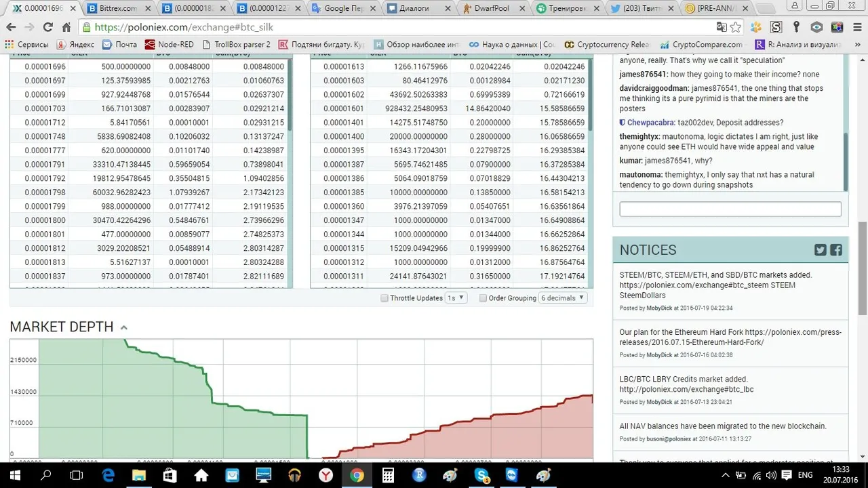Viewport: 868px width, 488px height.
Task: Open the 6 decimals grouping dropdown
Action: pos(563,298)
